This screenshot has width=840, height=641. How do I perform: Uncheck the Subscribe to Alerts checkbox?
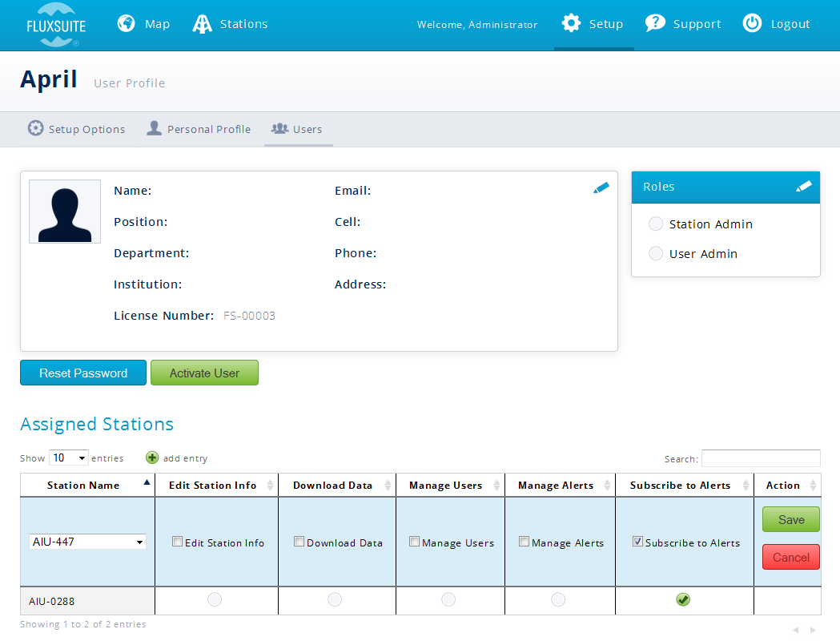637,542
